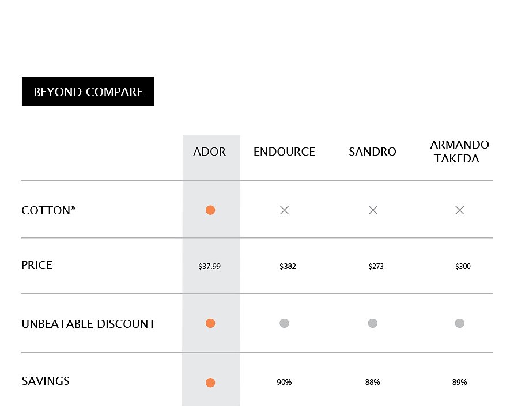Click the ADOR price $37.99
This screenshot has width=514, height=420.
[x=210, y=266]
